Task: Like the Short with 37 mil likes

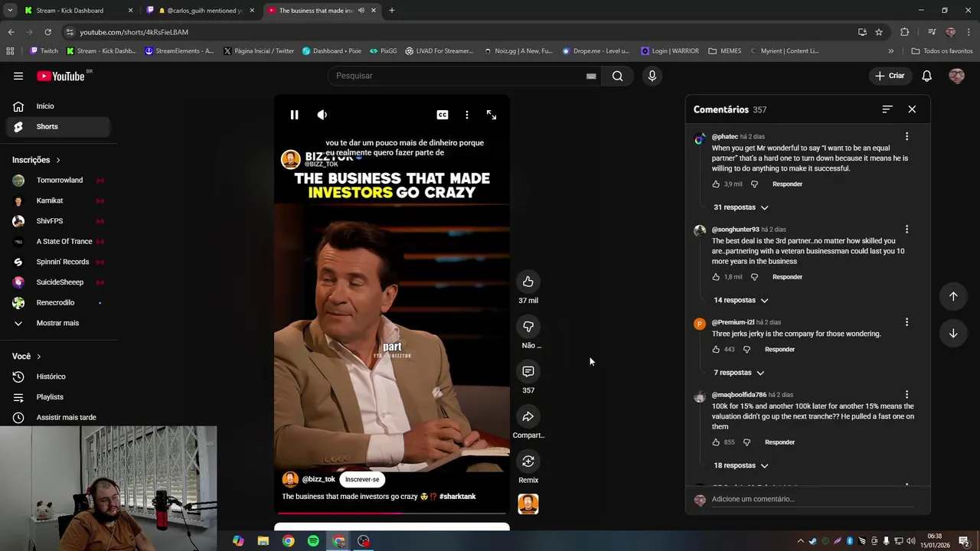Action: pos(528,282)
